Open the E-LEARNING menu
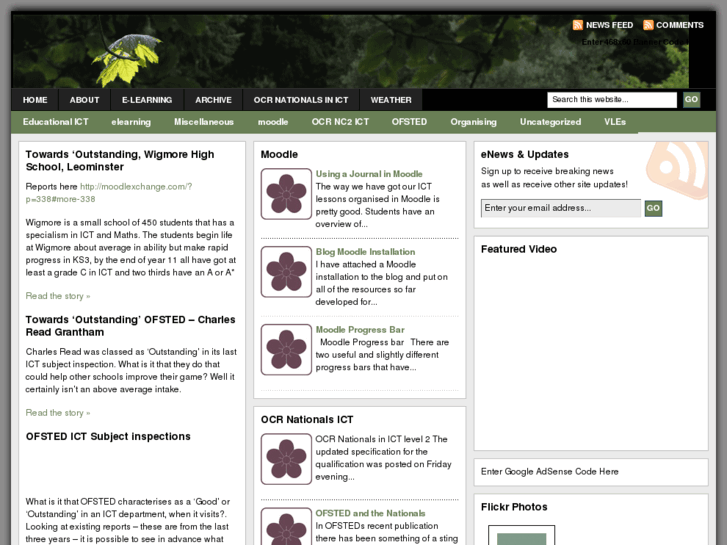This screenshot has width=727, height=545. pyautogui.click(x=147, y=100)
